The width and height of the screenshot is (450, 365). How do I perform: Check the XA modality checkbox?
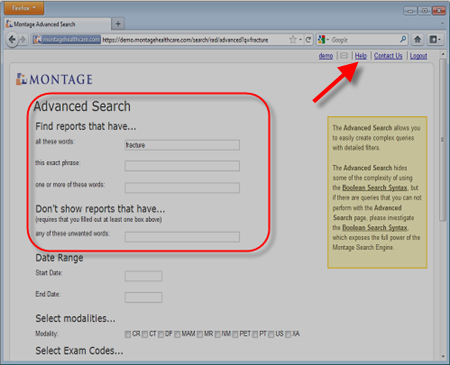click(x=288, y=334)
